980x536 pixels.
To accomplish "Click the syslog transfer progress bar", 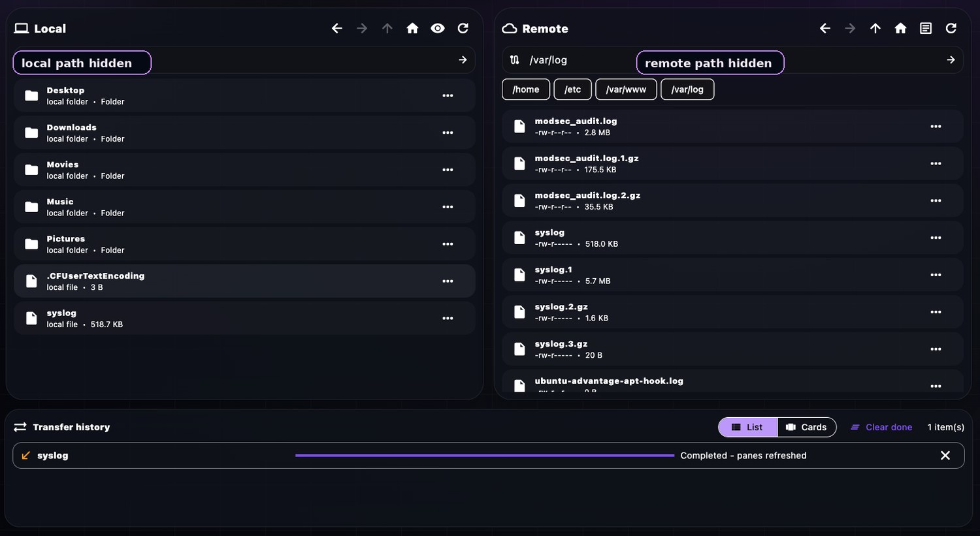I will coord(485,456).
